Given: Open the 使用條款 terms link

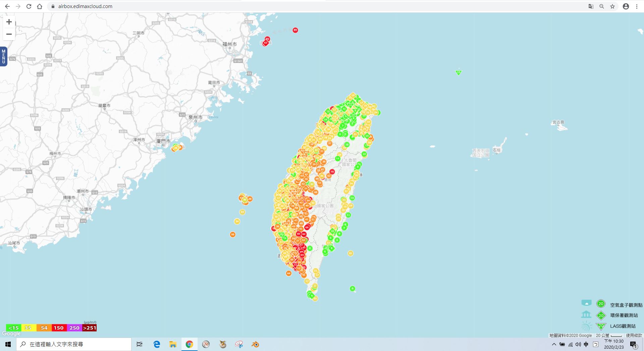Looking at the screenshot, I should point(634,335).
